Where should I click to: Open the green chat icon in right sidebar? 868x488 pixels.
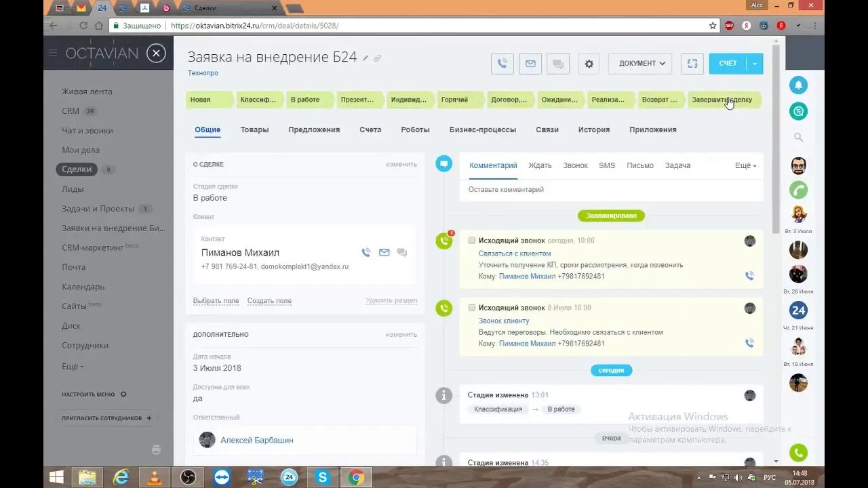(x=798, y=111)
